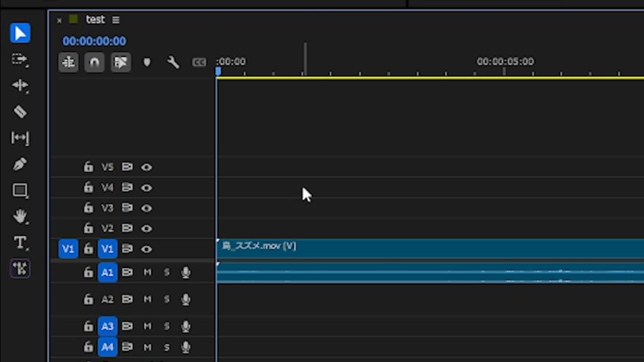Viewport: 644px width, 362px height.
Task: Toggle Linked Selection button
Action: point(121,62)
